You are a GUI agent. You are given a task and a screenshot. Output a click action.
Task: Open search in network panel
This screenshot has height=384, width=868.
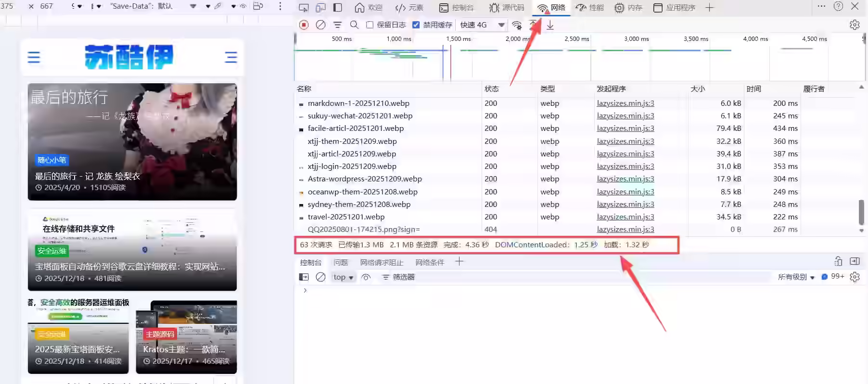(x=354, y=25)
